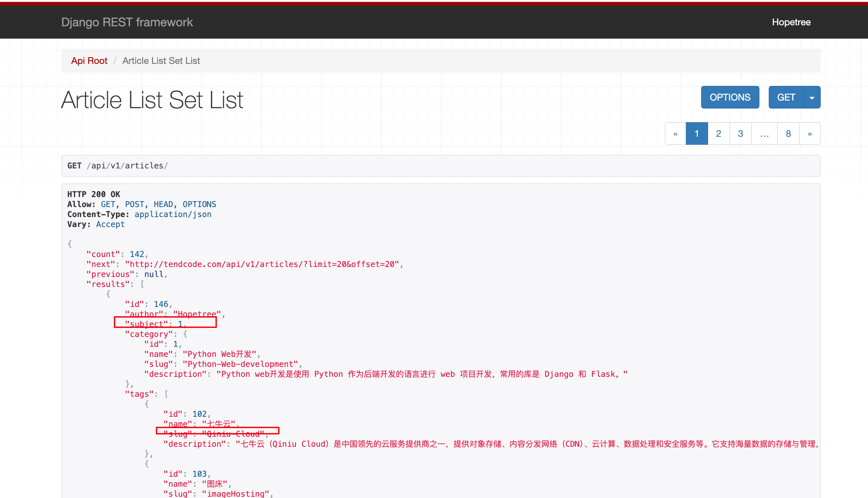Click the "subject": 1 line
Viewport: 868px width, 498px height.
(x=155, y=324)
